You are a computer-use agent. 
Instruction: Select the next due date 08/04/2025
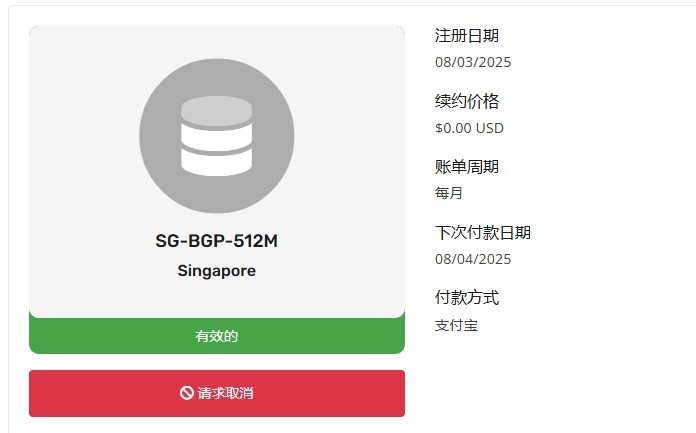(x=473, y=259)
